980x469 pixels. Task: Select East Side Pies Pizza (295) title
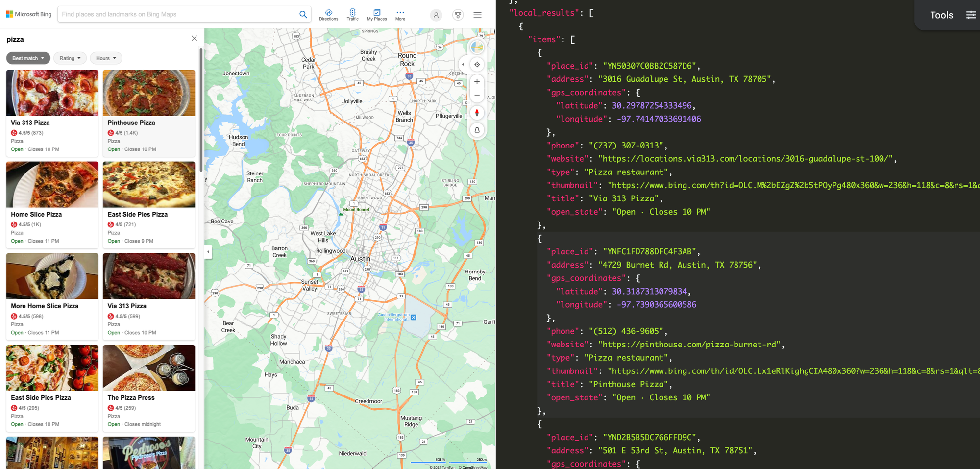pos(41,397)
